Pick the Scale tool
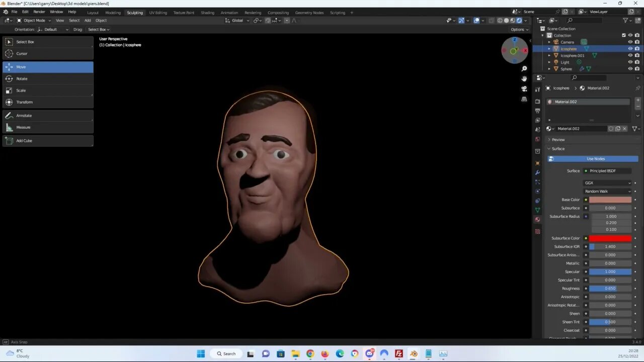Image resolution: width=644 pixels, height=362 pixels. 48,90
